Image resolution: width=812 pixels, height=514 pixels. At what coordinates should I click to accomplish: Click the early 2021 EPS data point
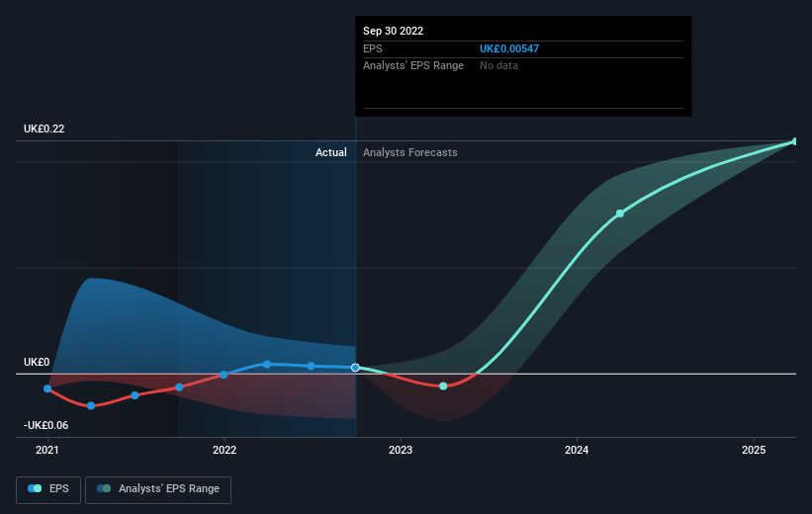click(47, 388)
